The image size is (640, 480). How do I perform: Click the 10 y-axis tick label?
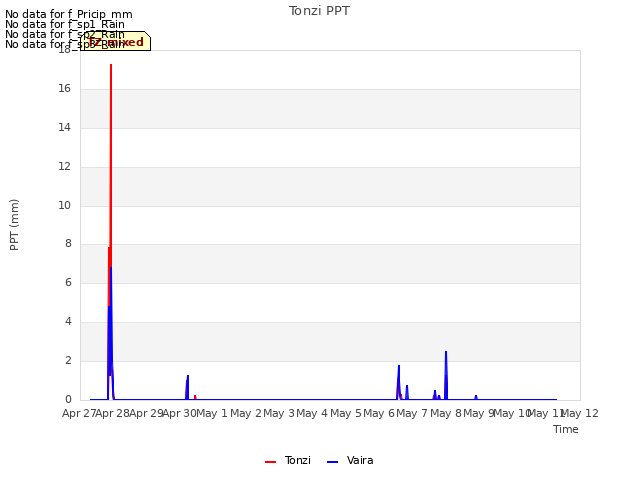tap(64, 205)
